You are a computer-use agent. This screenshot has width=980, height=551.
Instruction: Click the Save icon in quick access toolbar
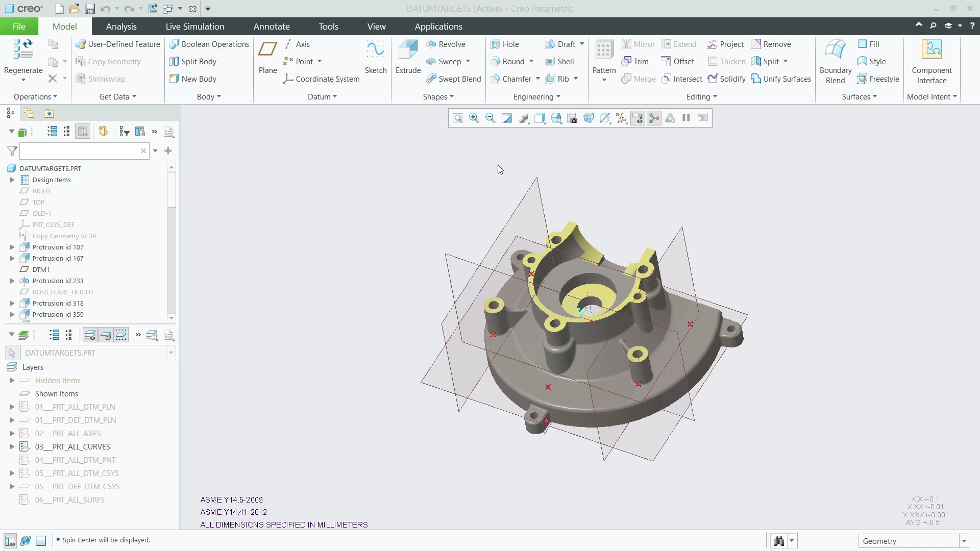pyautogui.click(x=90, y=9)
